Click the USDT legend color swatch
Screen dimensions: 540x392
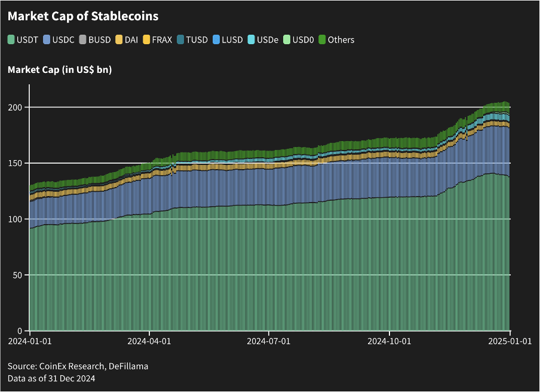[x=12, y=40]
